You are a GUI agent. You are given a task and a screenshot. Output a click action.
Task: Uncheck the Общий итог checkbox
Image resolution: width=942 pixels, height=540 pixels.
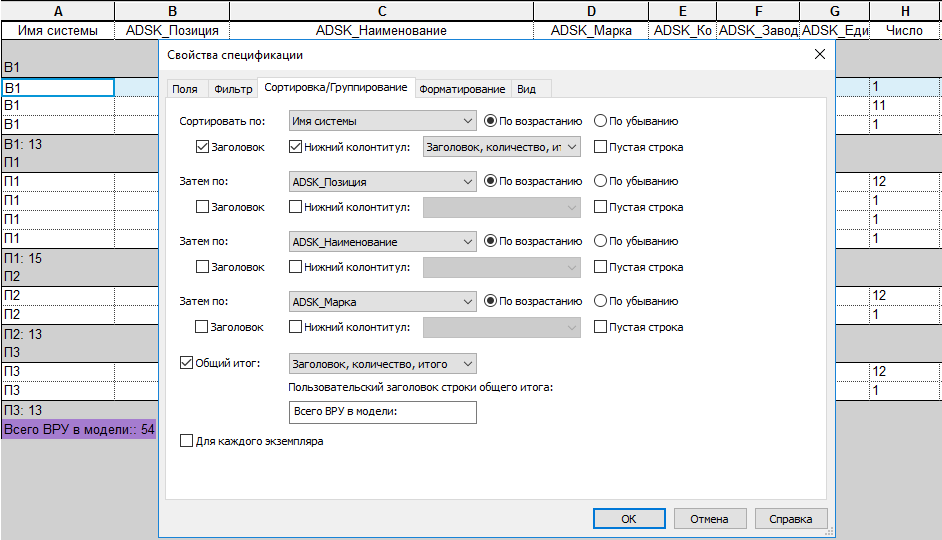(186, 363)
